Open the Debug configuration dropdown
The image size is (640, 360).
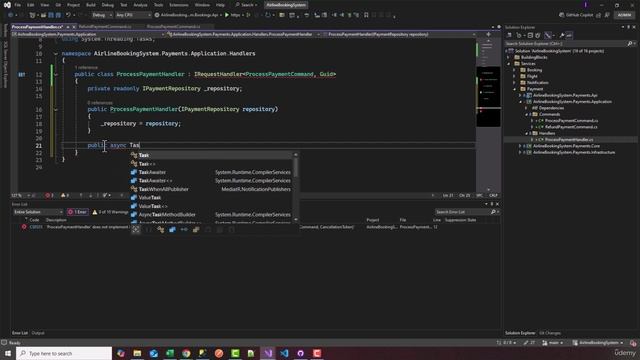pos(102,15)
